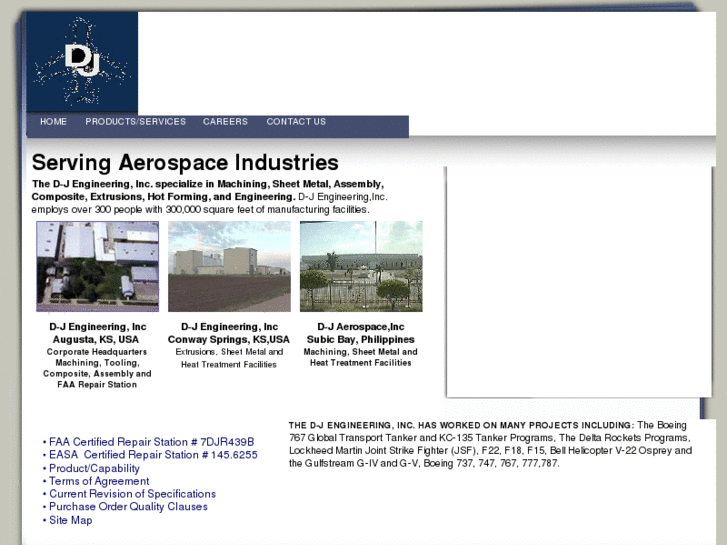The width and height of the screenshot is (727, 545).
Task: Click the Subic Bay facility photo
Action: (361, 266)
